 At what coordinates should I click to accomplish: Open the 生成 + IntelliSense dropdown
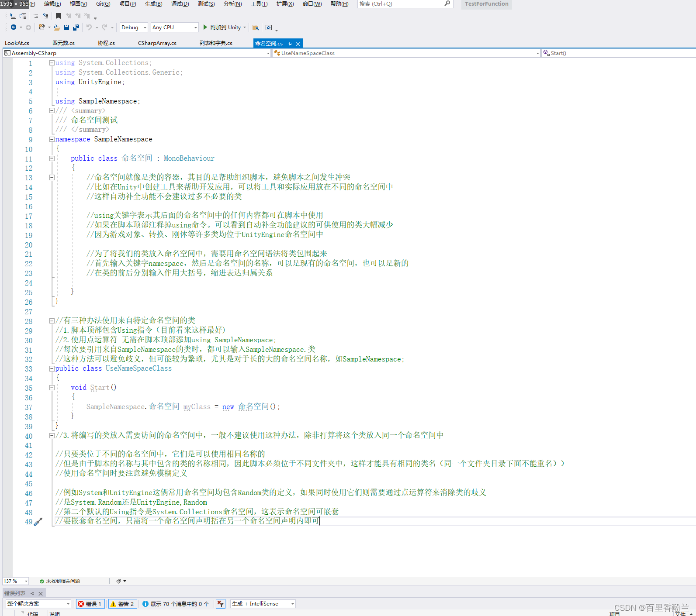tap(263, 604)
